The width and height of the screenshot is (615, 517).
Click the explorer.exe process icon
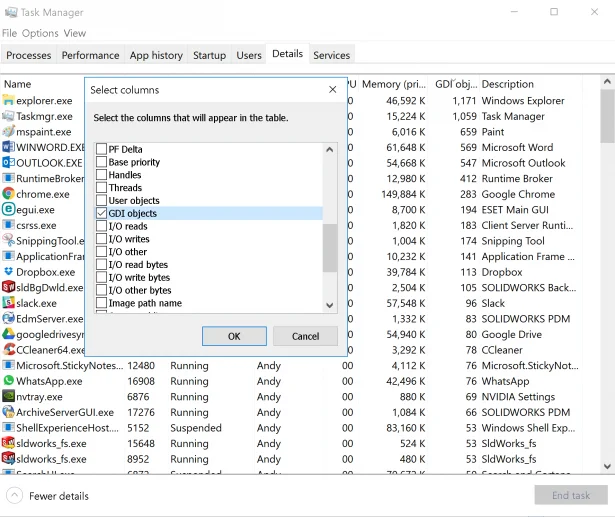coord(9,101)
